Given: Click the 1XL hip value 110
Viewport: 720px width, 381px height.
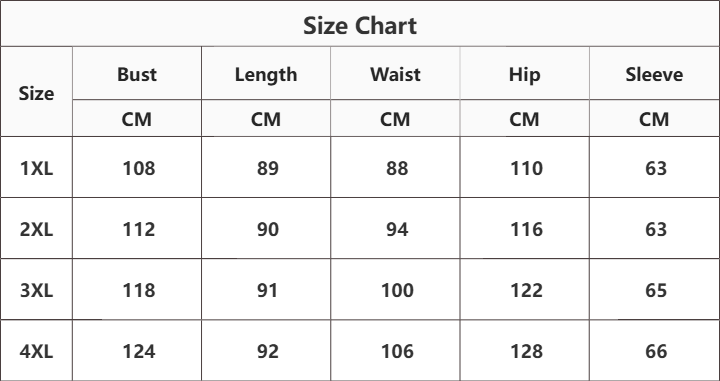Looking at the screenshot, I should (526, 168).
